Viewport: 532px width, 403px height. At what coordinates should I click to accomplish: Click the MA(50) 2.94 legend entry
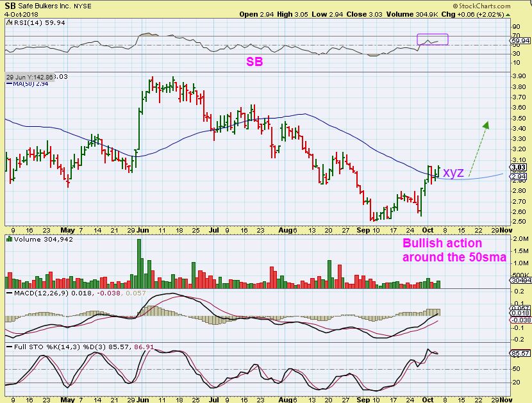point(27,84)
